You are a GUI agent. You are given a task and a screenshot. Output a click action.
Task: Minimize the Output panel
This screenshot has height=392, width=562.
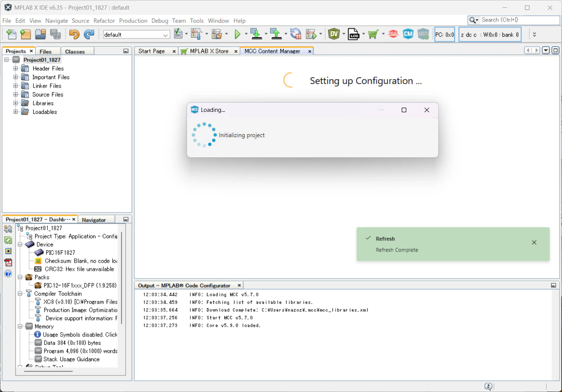click(554, 286)
